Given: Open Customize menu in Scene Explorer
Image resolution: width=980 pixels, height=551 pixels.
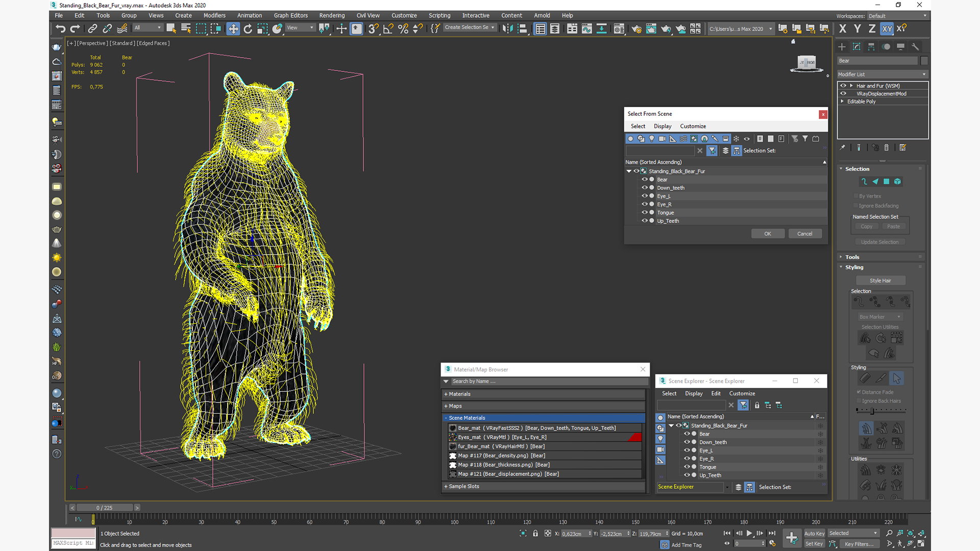Looking at the screenshot, I should (x=742, y=393).
